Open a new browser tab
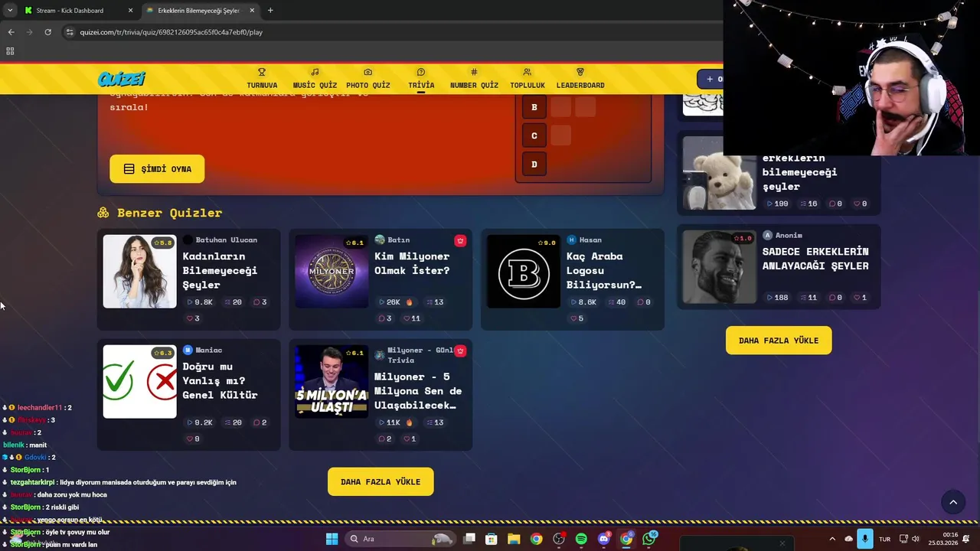 [270, 11]
